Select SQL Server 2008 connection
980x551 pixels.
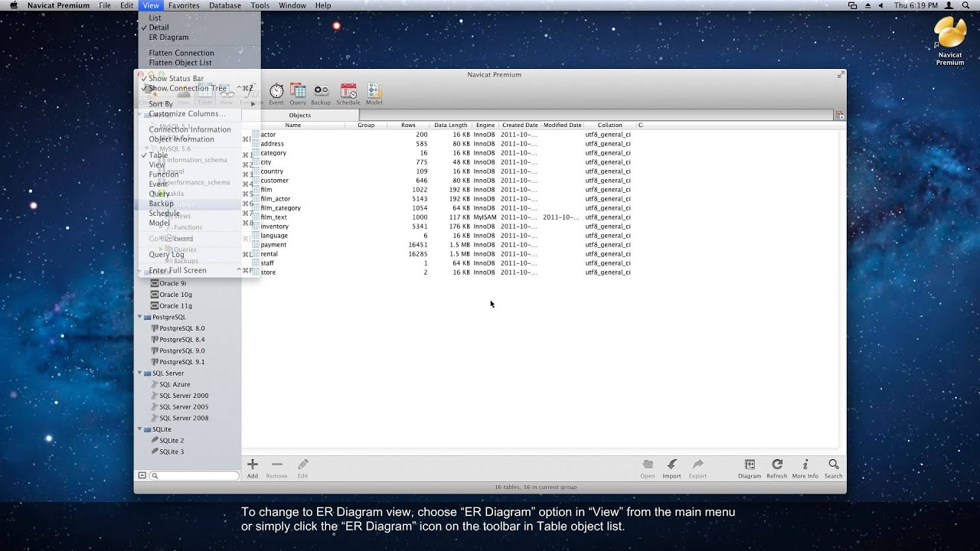tap(184, 418)
